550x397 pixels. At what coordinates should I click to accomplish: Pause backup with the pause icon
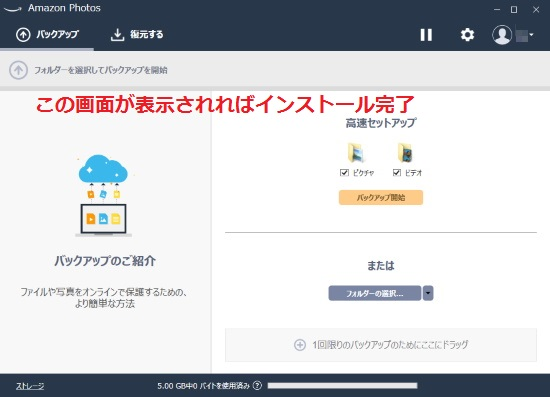(x=426, y=35)
